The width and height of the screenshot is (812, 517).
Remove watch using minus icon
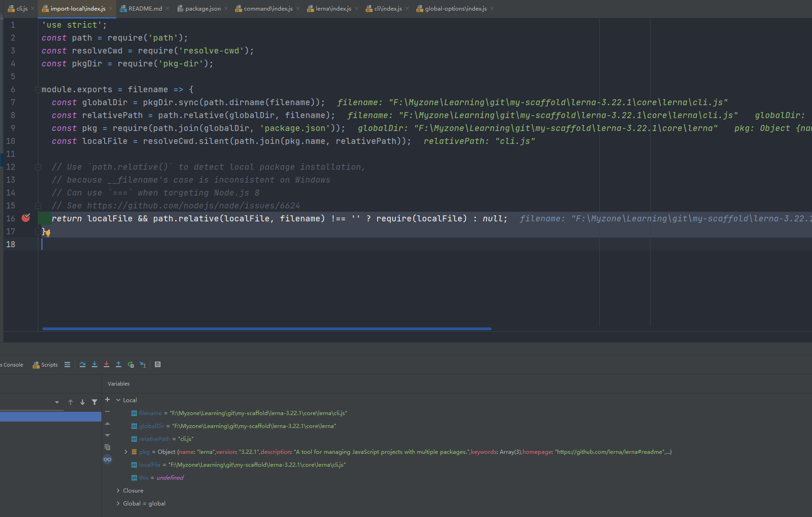(107, 411)
